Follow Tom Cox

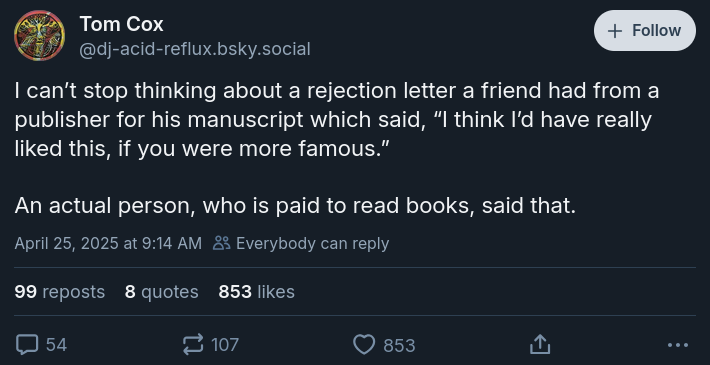click(x=645, y=30)
